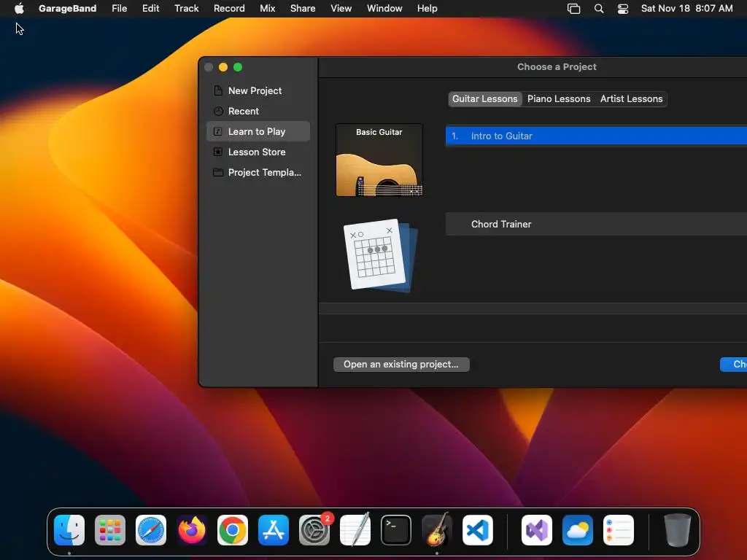Image resolution: width=747 pixels, height=560 pixels.
Task: Open Control Center in the menu bar
Action: click(x=623, y=9)
